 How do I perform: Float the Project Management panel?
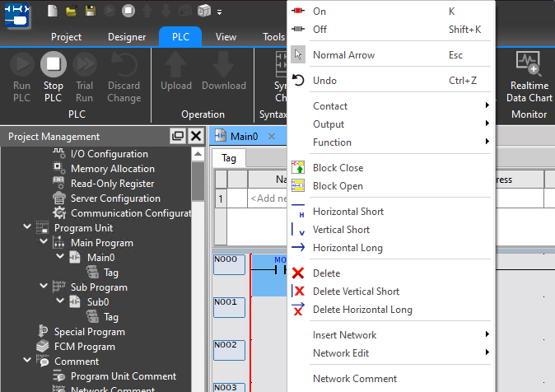tap(178, 137)
